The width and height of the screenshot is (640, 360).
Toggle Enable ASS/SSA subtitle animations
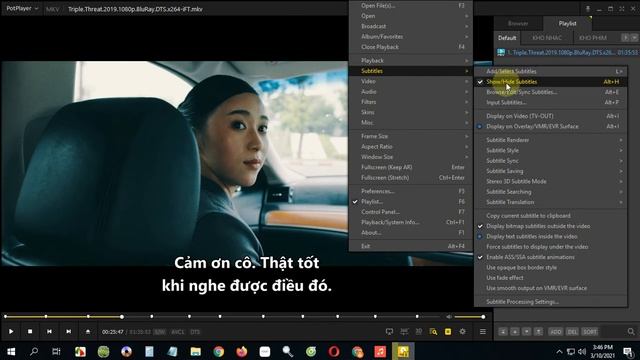550,257
